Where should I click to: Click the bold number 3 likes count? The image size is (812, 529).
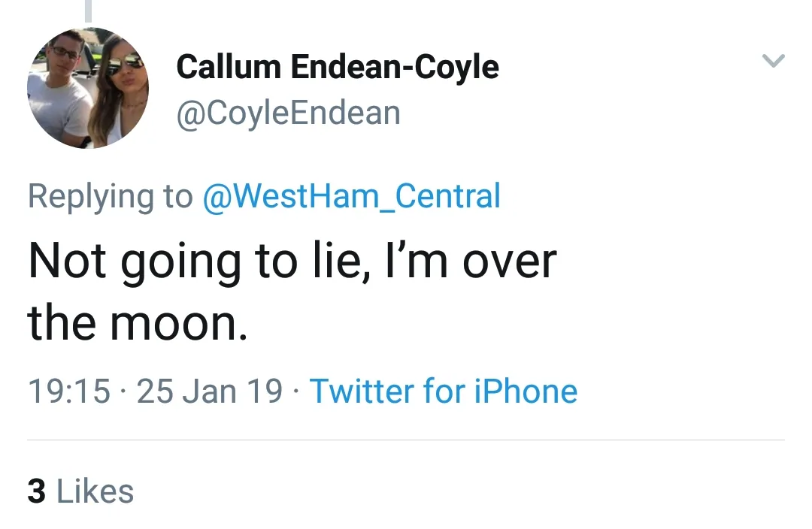click(36, 491)
